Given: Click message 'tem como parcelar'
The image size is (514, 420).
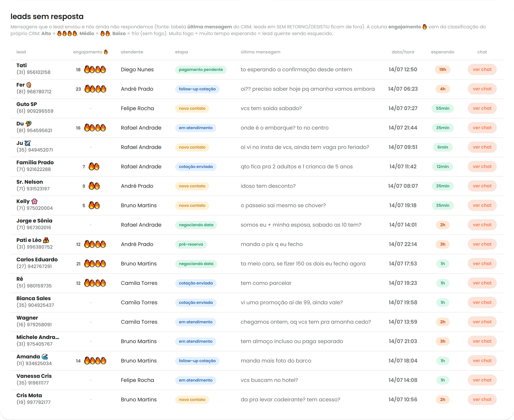Looking at the screenshot, I should [266, 283].
